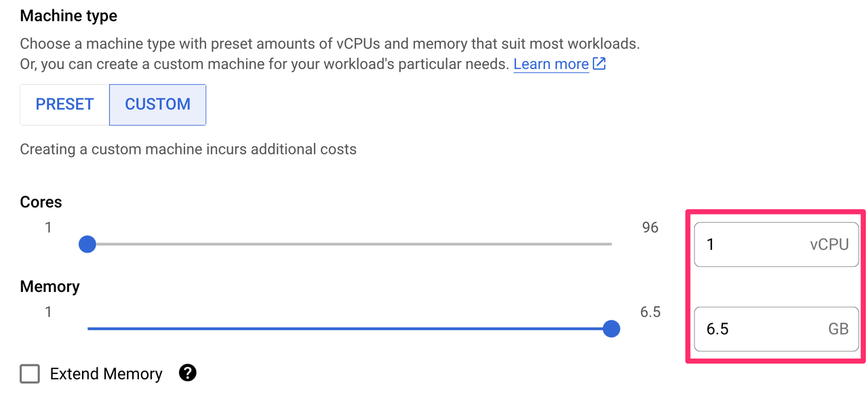Click the 96 maximum label of Cores slider
868x399 pixels.
650,228
